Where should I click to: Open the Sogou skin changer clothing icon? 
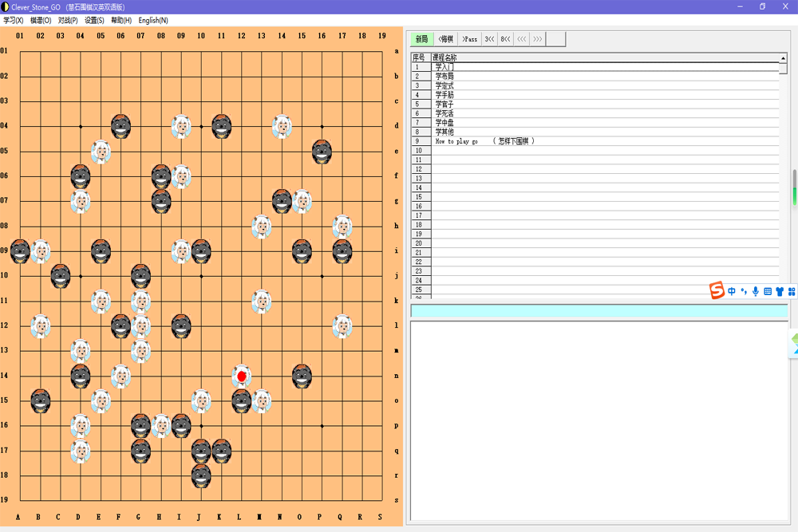[779, 291]
